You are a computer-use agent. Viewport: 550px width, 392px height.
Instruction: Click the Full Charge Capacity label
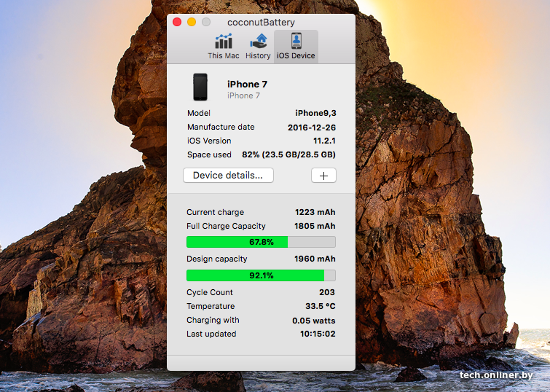(x=226, y=226)
